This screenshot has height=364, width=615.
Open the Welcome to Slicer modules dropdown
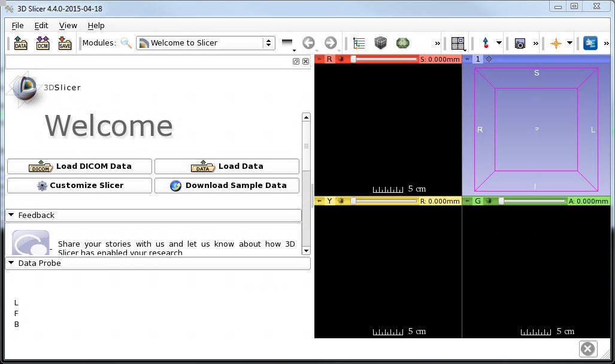tap(205, 43)
